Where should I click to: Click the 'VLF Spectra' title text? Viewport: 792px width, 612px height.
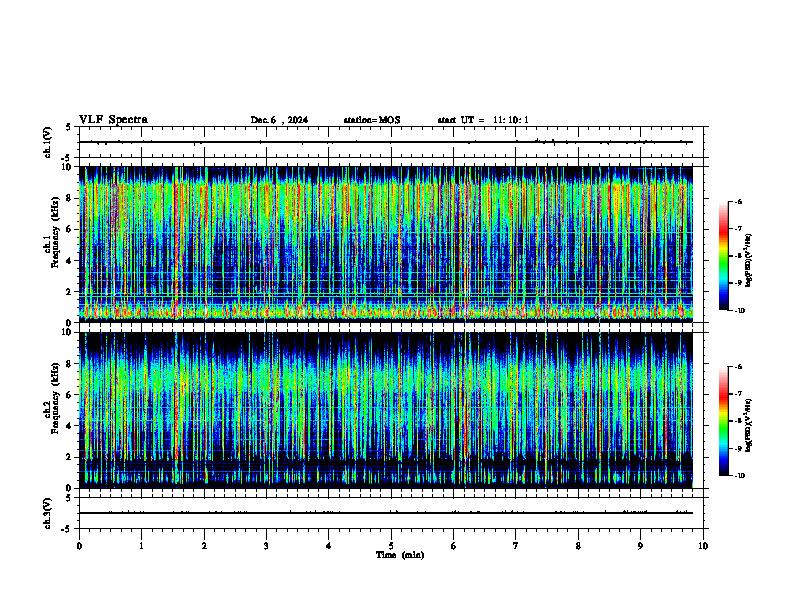click(x=113, y=120)
